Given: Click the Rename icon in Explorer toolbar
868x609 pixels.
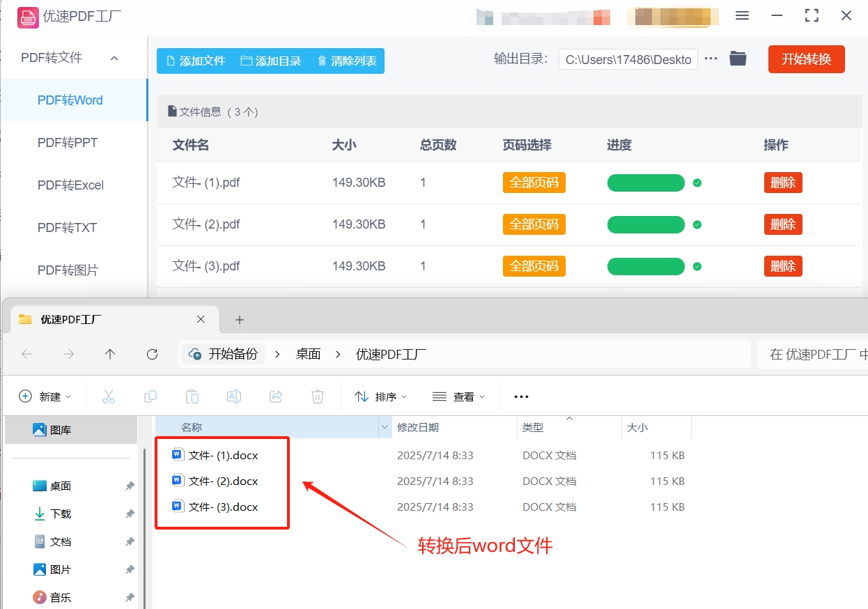Looking at the screenshot, I should pyautogui.click(x=234, y=396).
